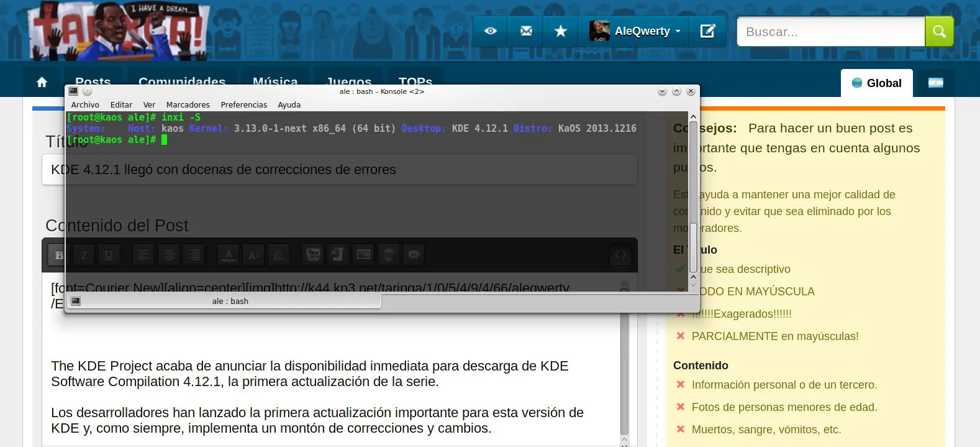
Task: Open font color tool in editor
Action: tap(229, 255)
